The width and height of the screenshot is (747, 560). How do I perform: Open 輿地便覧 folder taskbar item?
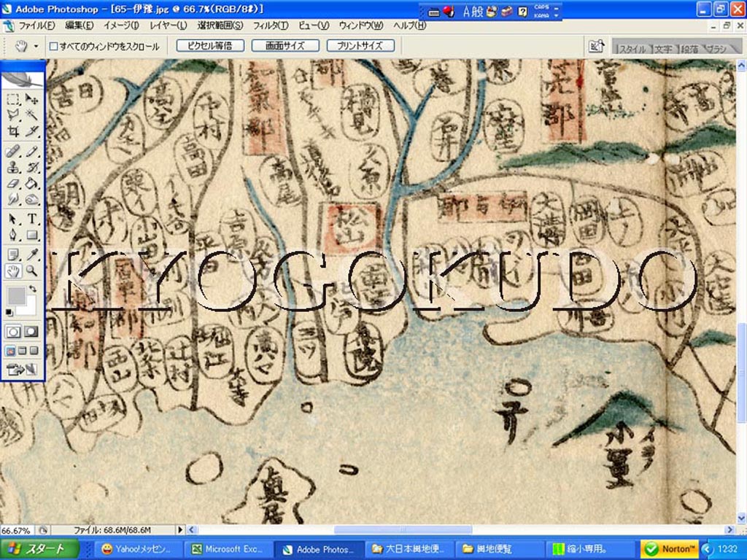(x=500, y=549)
